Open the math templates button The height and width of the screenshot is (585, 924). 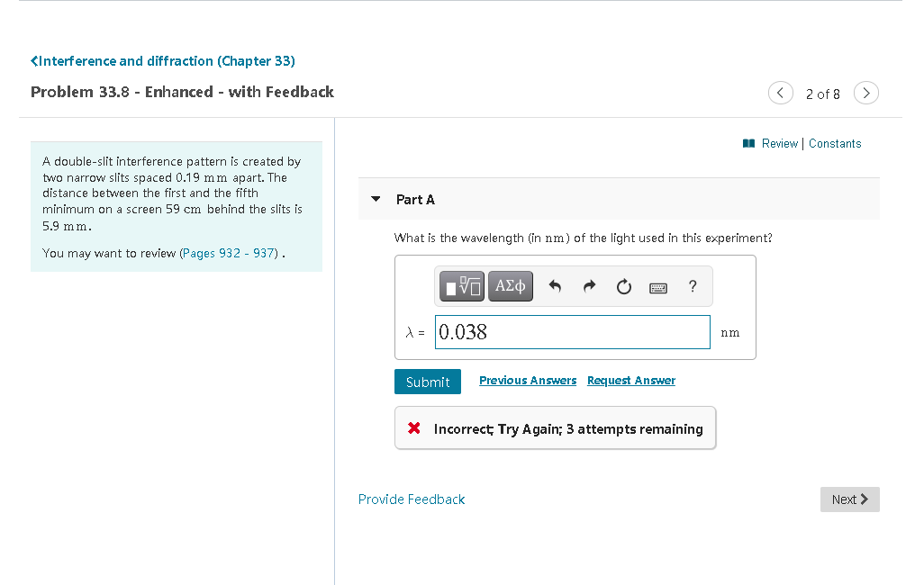coord(462,286)
